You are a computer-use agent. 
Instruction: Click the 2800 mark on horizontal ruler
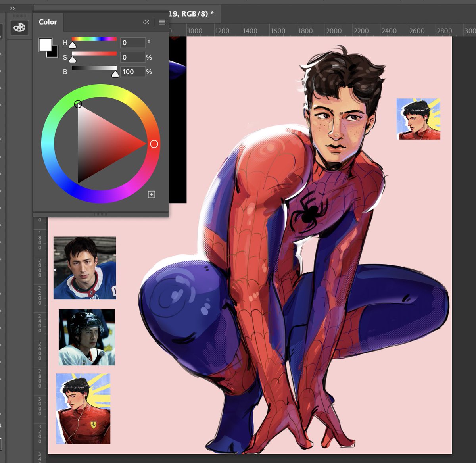444,31
